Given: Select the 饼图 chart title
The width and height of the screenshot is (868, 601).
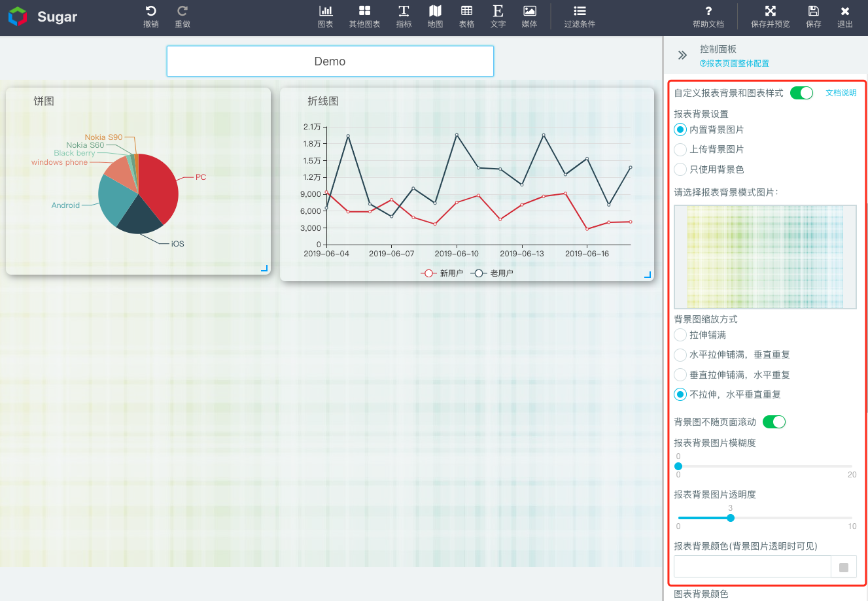Looking at the screenshot, I should pos(44,101).
